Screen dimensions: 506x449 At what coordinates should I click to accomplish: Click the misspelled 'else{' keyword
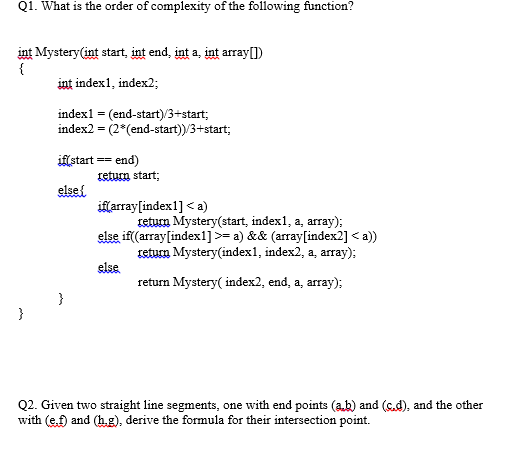coord(72,191)
